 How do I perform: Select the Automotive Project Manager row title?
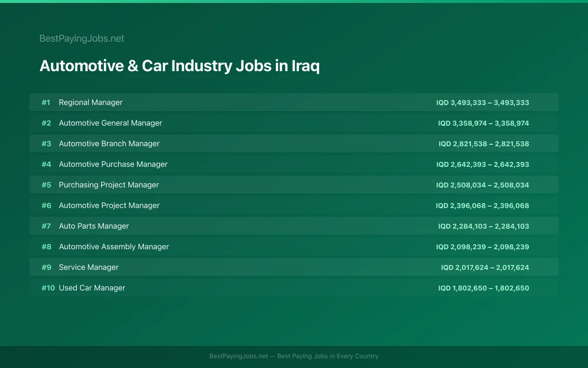(x=109, y=206)
